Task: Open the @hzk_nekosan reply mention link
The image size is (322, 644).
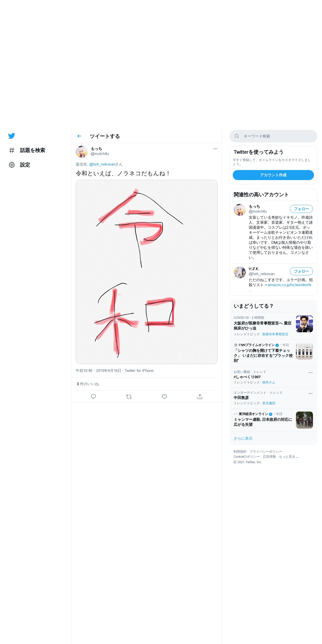Action: click(102, 164)
